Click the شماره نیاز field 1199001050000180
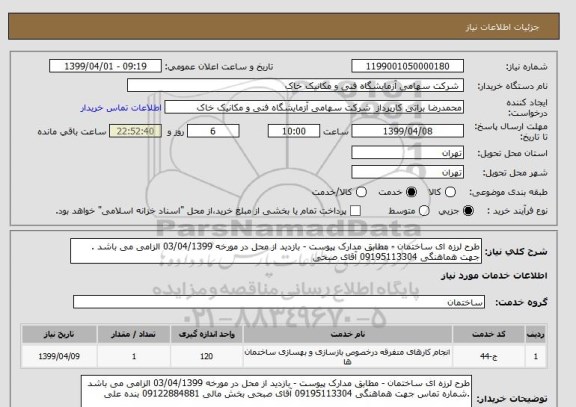 coord(407,66)
